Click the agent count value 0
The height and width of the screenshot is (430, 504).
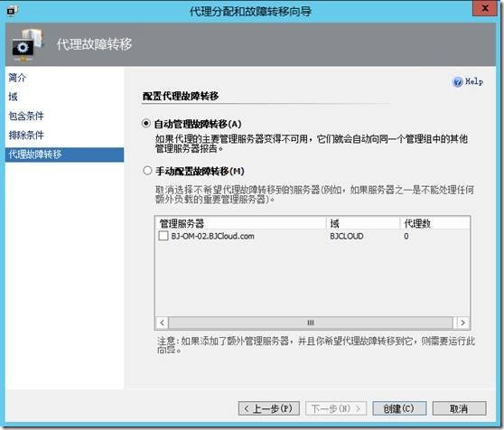point(406,236)
